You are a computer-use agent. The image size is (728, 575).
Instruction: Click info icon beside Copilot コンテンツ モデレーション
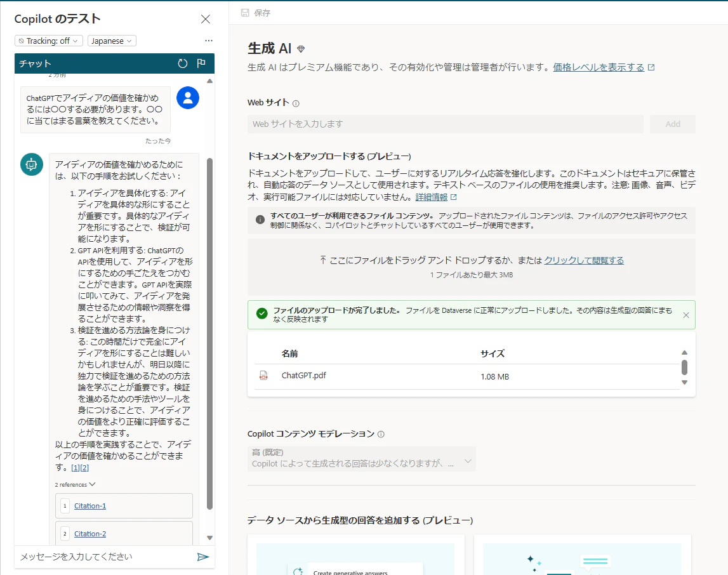[x=381, y=434]
